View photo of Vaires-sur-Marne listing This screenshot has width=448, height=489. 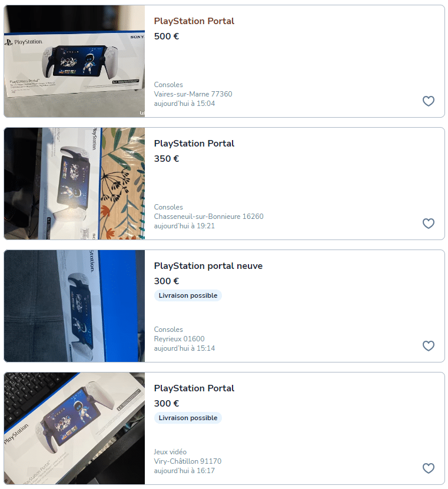pyautogui.click(x=74, y=61)
